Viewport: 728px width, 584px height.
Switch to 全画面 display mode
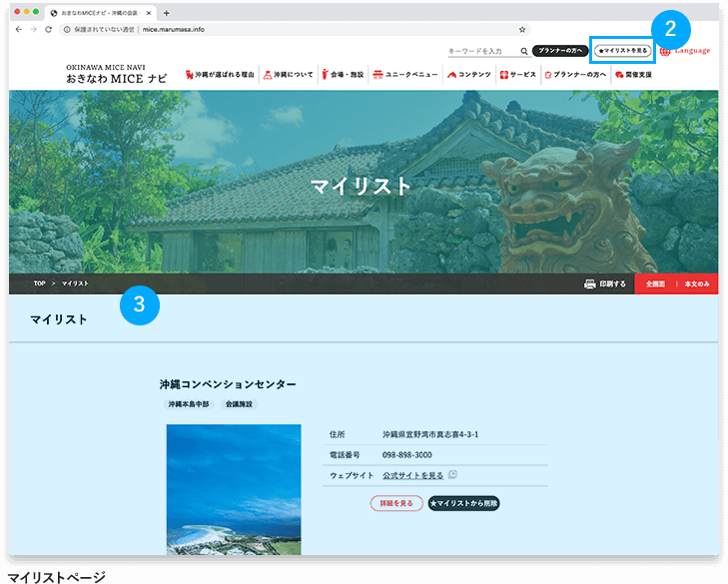[x=655, y=284]
